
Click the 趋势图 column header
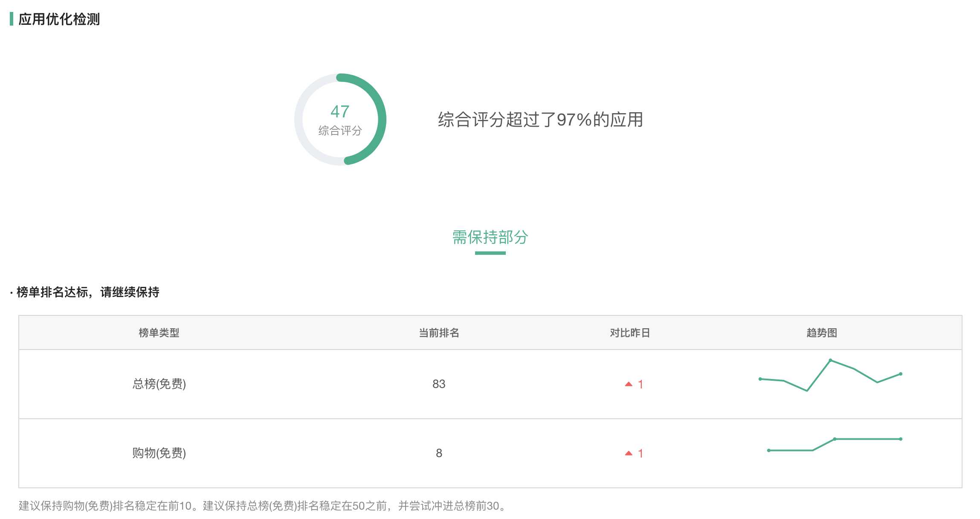[821, 333]
